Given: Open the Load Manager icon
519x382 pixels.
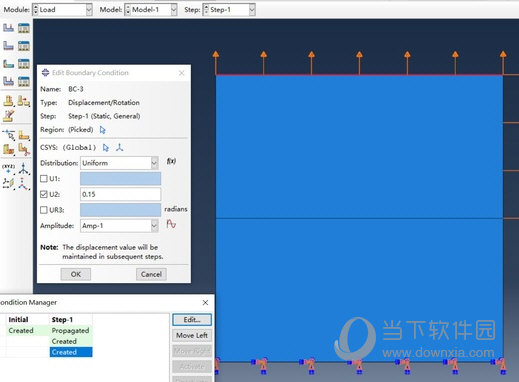Looking at the screenshot, I should [x=24, y=28].
